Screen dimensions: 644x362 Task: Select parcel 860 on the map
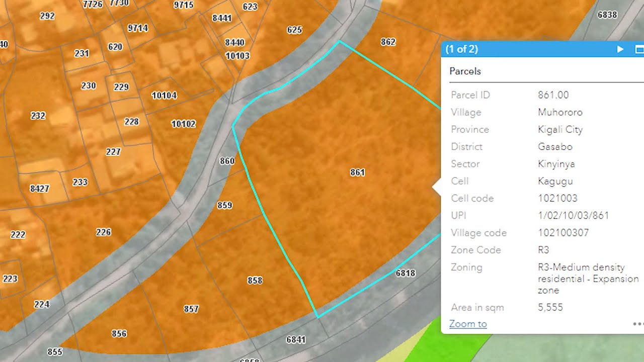pyautogui.click(x=227, y=161)
